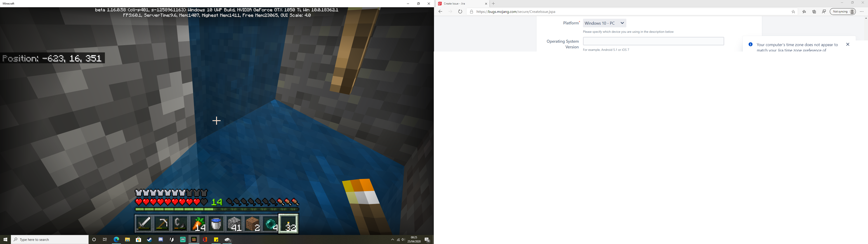Open a new browser tab
868x244 pixels.
(x=494, y=4)
